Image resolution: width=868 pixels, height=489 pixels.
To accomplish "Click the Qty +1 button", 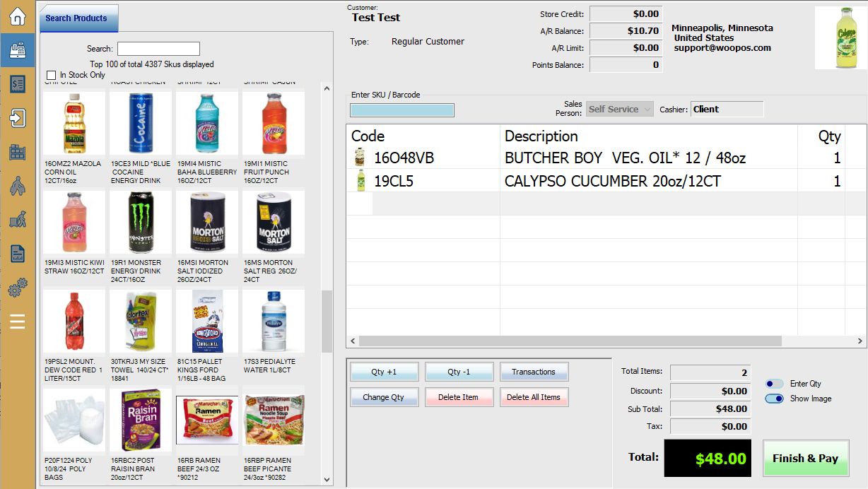I will (x=384, y=372).
